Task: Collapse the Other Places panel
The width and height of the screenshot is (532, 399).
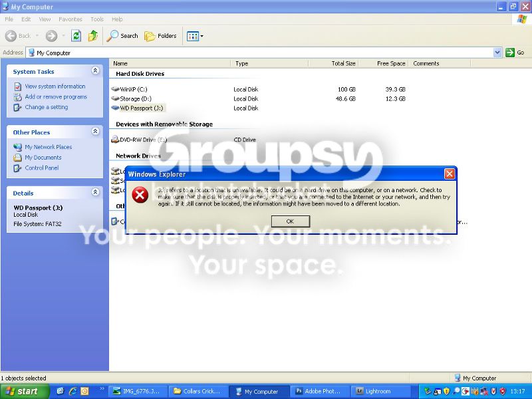Action: click(x=95, y=131)
